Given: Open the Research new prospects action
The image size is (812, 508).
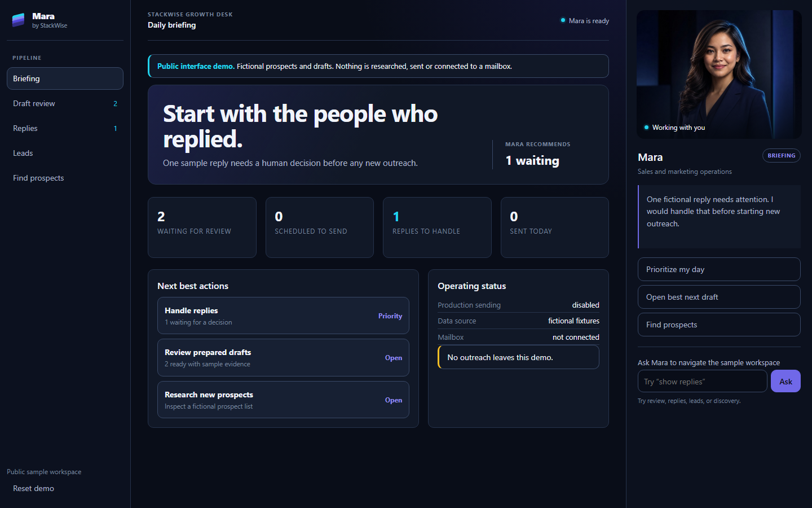Looking at the screenshot, I should click(283, 400).
